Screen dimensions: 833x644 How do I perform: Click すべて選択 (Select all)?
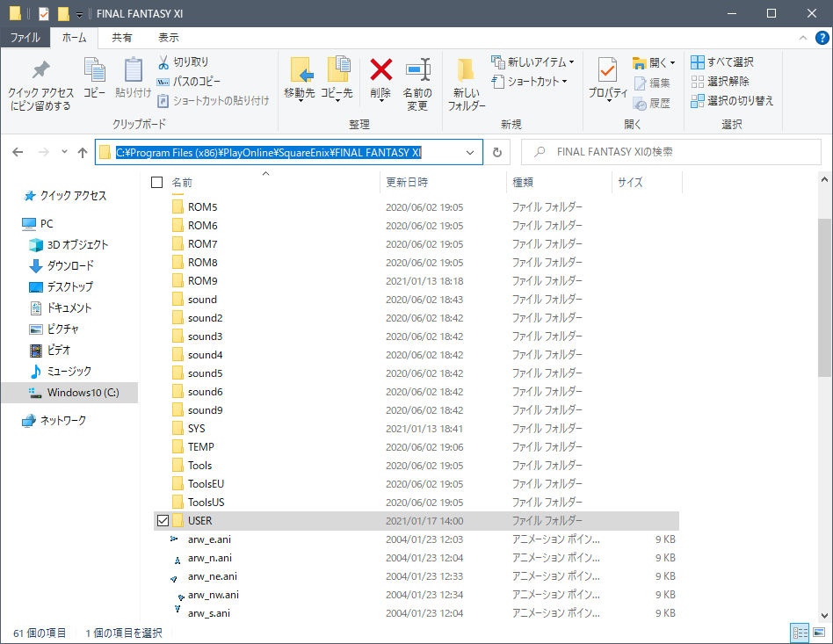[x=722, y=62]
